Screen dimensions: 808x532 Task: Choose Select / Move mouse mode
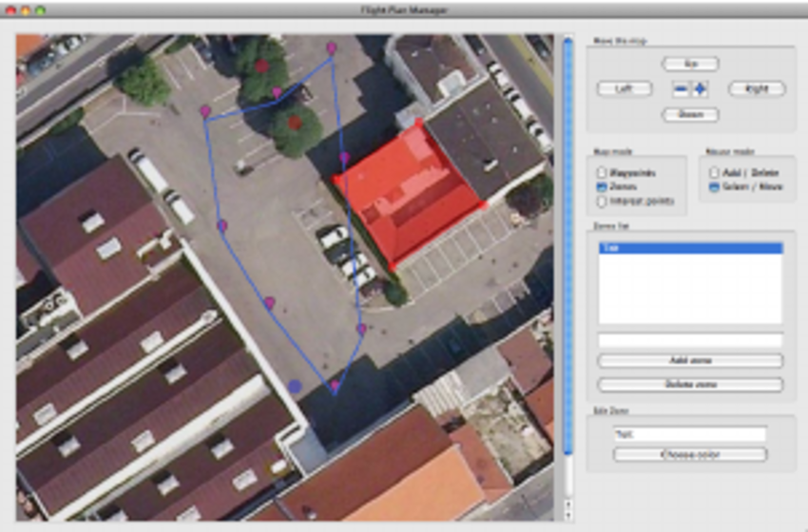(714, 188)
